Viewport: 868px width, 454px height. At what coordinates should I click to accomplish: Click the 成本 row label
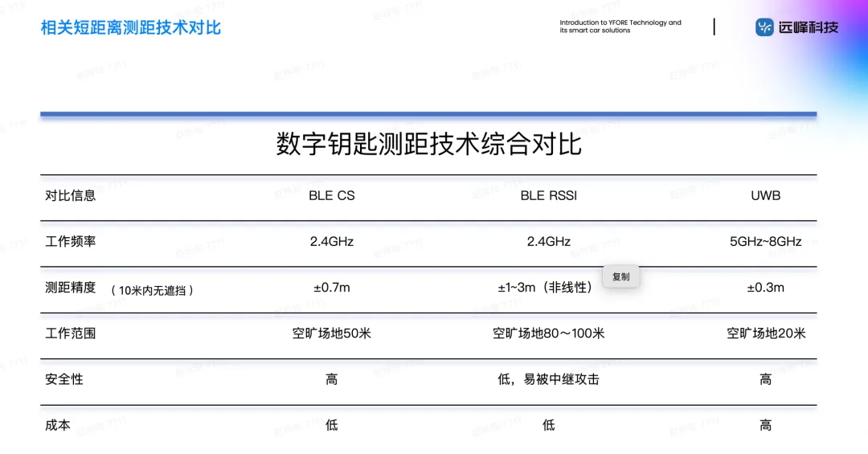click(58, 425)
